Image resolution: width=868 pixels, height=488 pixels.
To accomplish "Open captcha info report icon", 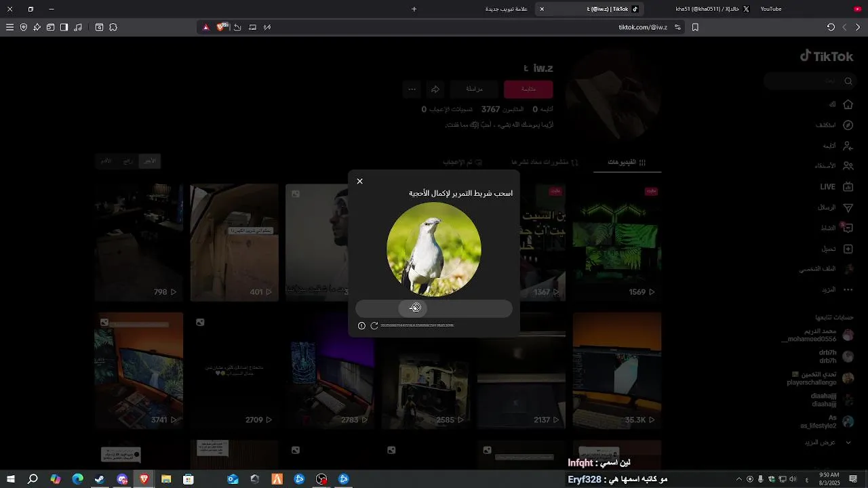I will point(361,326).
